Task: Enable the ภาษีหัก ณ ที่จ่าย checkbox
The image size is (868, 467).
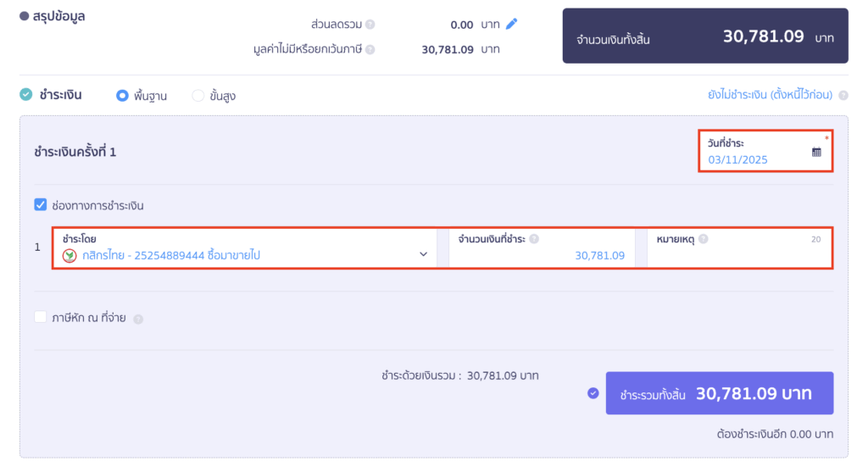Action: coord(41,317)
